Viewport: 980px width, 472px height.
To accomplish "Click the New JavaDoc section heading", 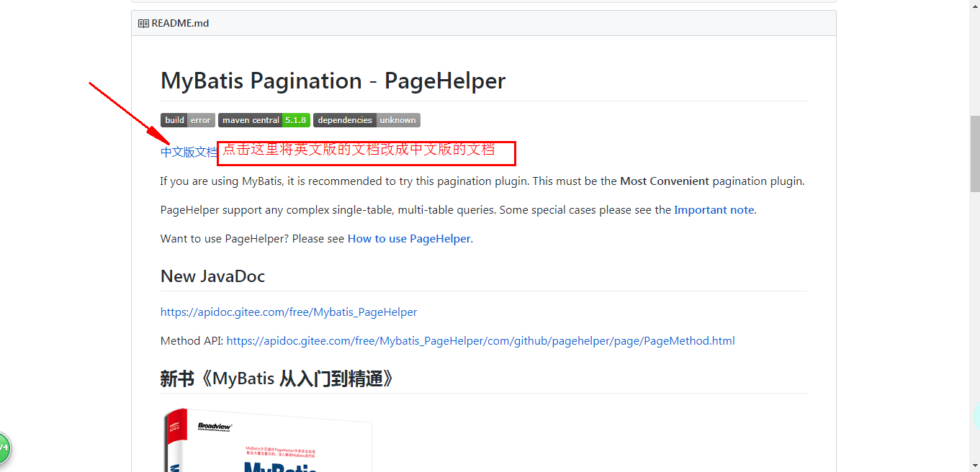I will tap(212, 276).
